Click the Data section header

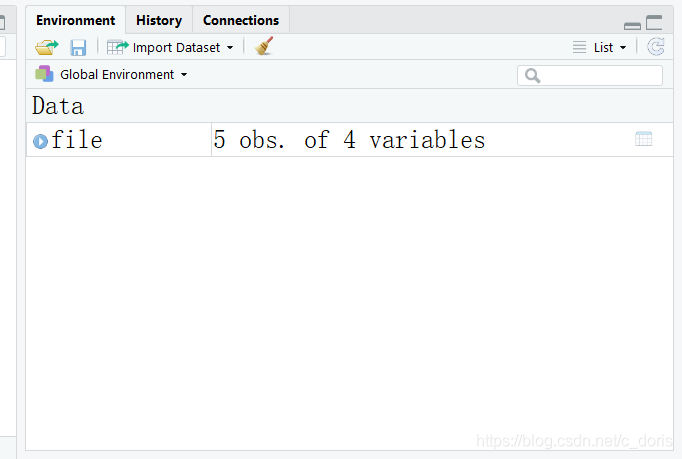tap(58, 106)
